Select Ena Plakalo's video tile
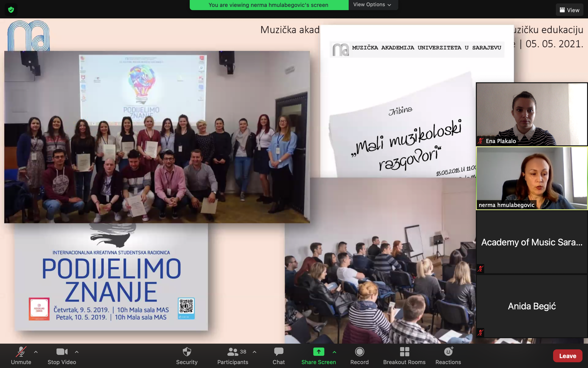 tap(532, 114)
